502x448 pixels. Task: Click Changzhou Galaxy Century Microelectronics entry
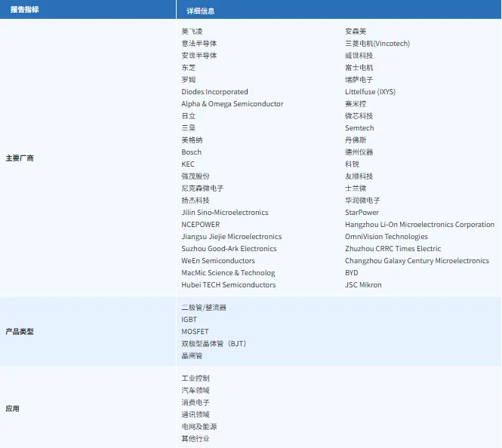(x=417, y=261)
